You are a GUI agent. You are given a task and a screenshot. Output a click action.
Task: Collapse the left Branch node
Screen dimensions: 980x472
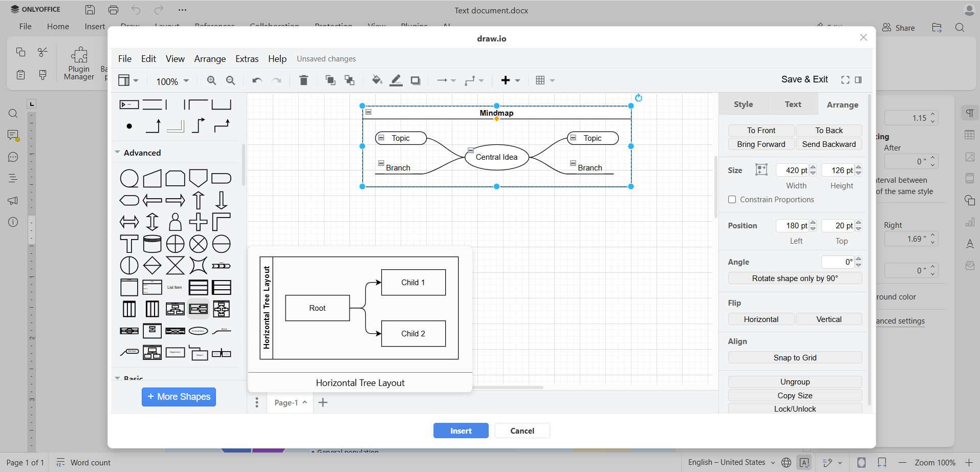click(381, 163)
